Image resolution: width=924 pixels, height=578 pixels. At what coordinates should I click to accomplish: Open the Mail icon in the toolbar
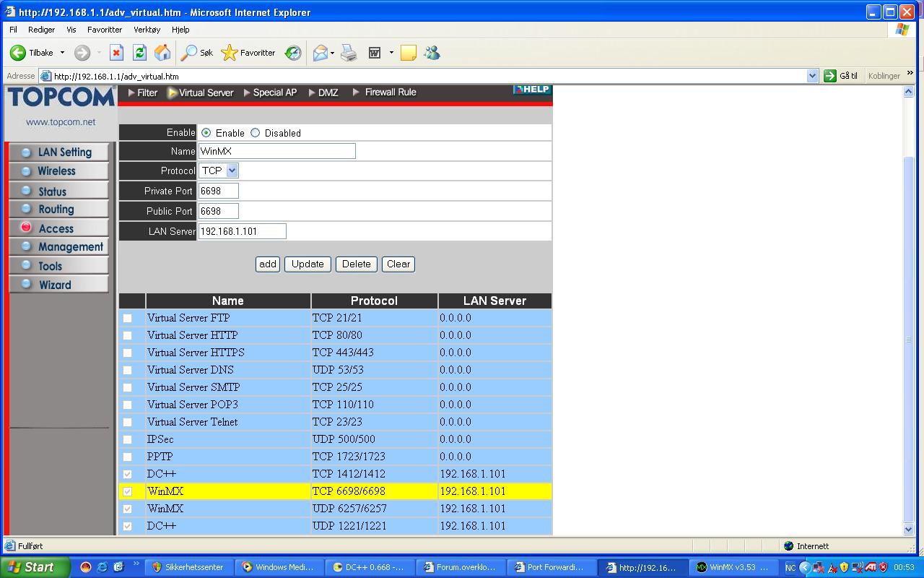(320, 53)
